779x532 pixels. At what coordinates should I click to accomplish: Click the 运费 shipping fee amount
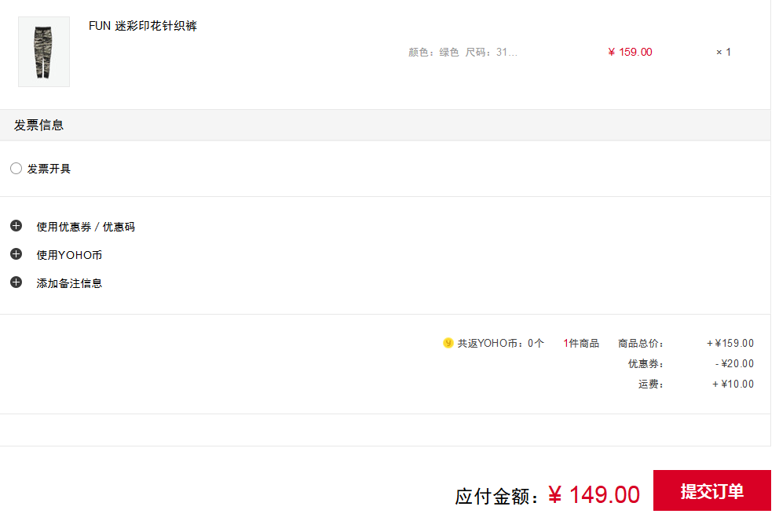click(x=733, y=384)
